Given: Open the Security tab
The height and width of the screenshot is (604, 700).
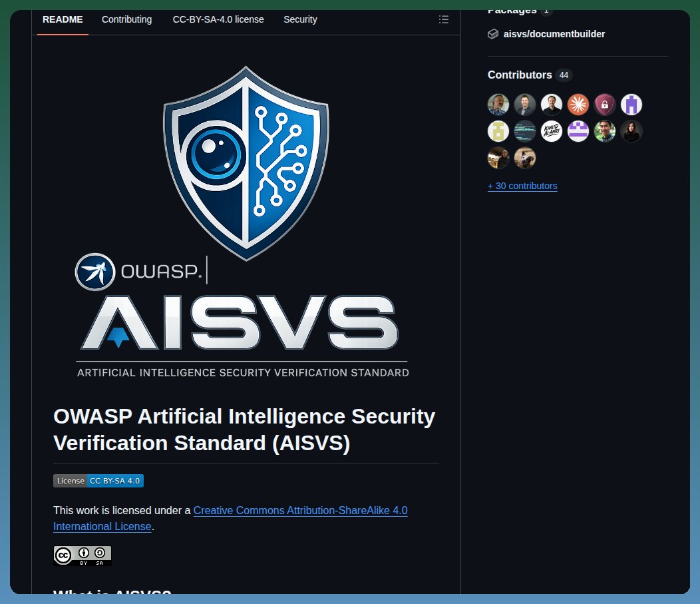Looking at the screenshot, I should click(301, 20).
